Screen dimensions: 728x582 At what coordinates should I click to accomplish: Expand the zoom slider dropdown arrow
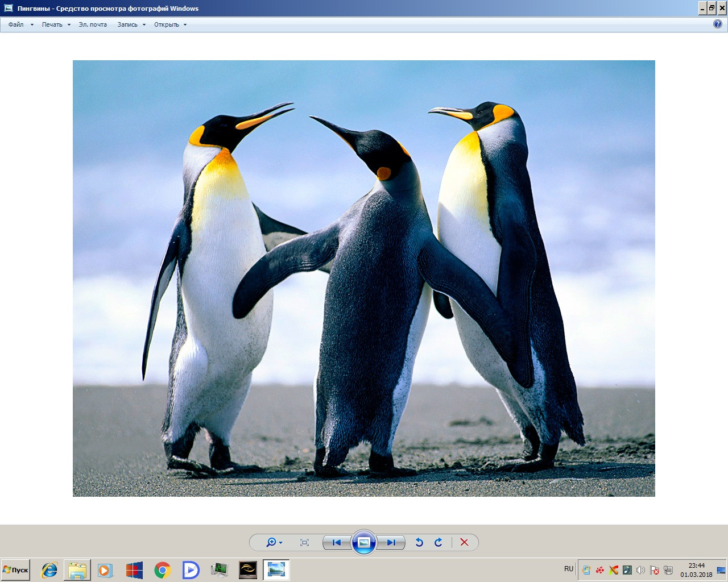tap(280, 543)
